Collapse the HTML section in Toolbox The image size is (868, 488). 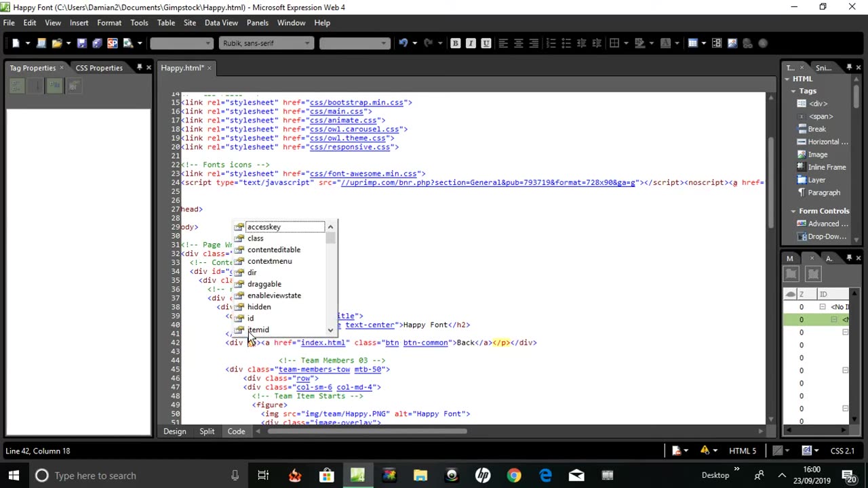point(788,79)
